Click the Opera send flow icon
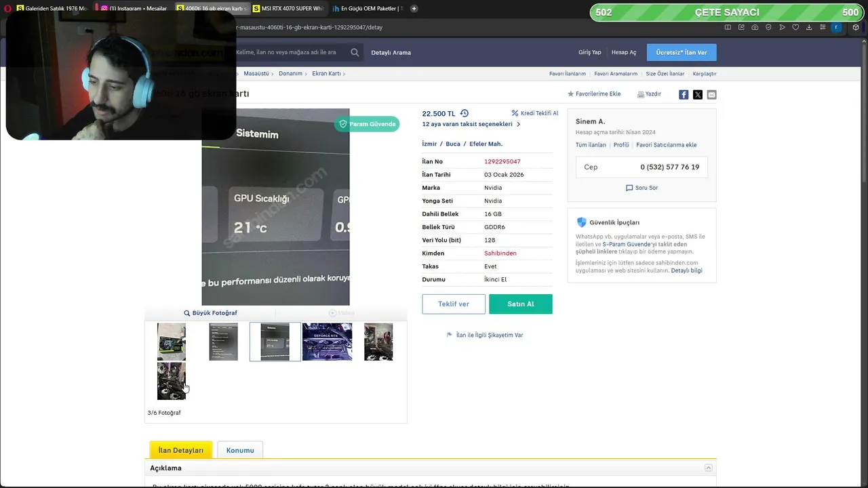Screen dimensions: 868x488 pos(782,27)
